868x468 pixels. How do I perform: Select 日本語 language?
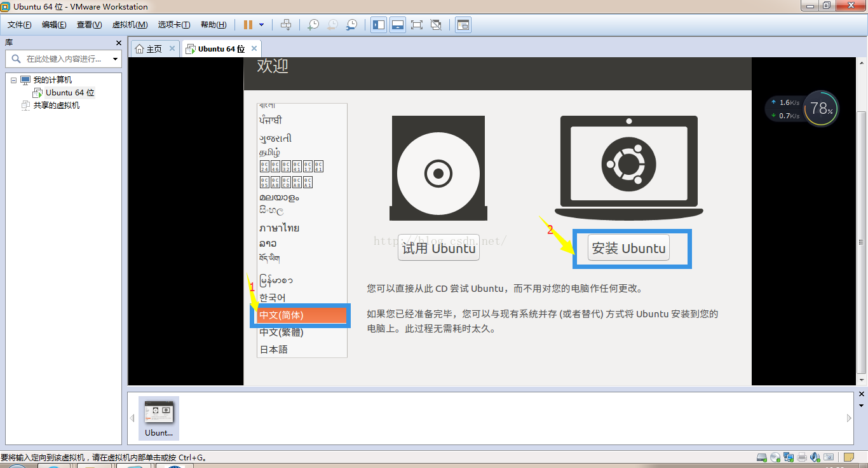pyautogui.click(x=274, y=350)
